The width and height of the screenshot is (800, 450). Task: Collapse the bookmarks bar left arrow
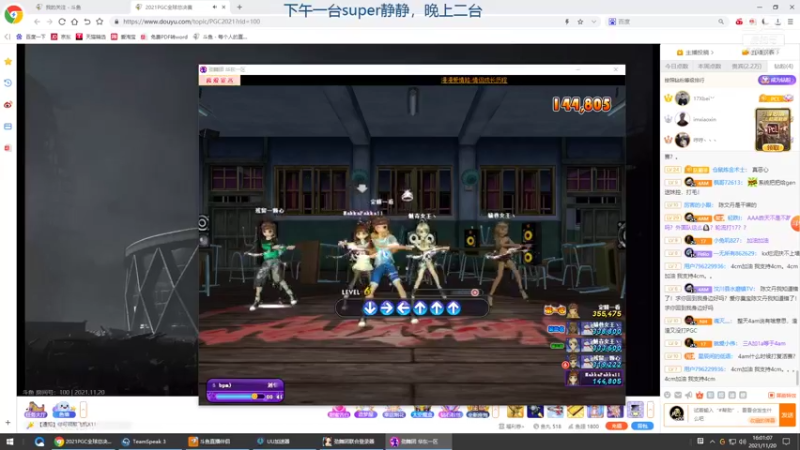coord(7,37)
